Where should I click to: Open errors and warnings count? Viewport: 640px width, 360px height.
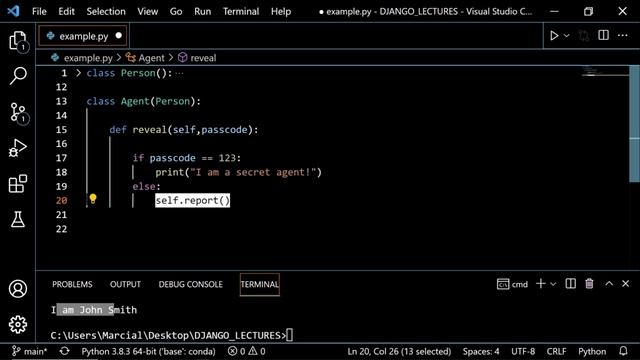click(x=247, y=351)
